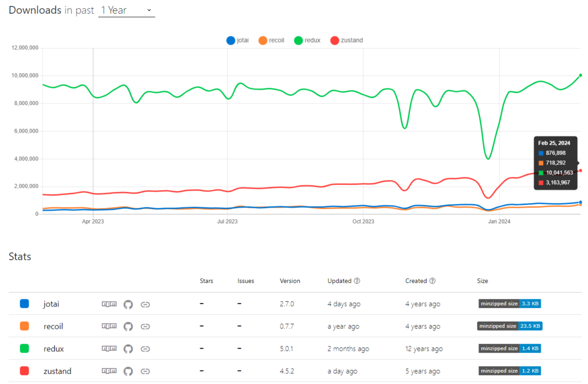Click the 10,041,563 value in tooltip

(559, 173)
